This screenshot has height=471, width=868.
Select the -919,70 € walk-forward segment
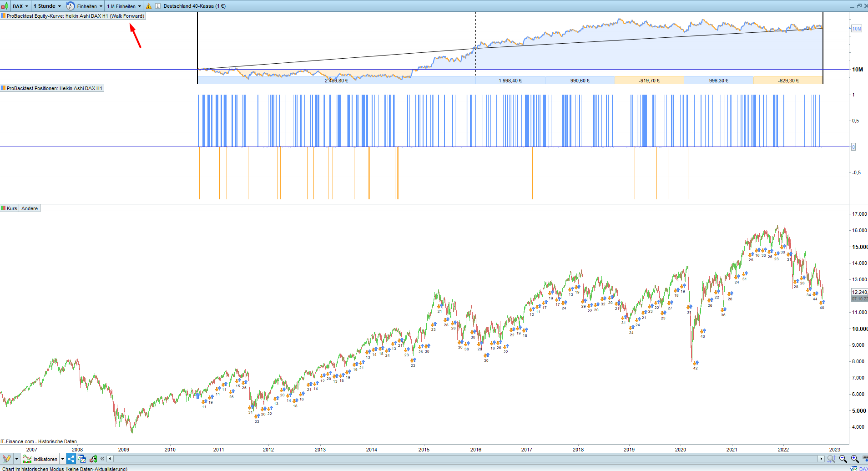[649, 81]
